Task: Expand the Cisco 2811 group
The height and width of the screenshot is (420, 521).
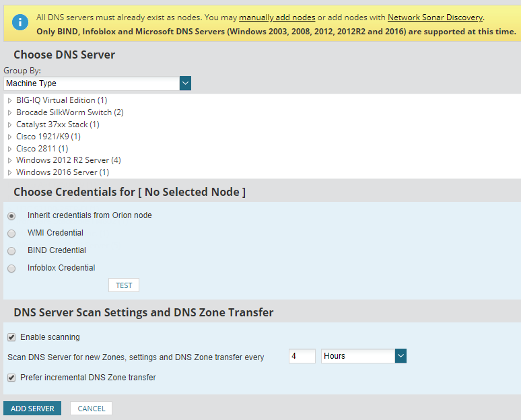Action: coord(9,149)
